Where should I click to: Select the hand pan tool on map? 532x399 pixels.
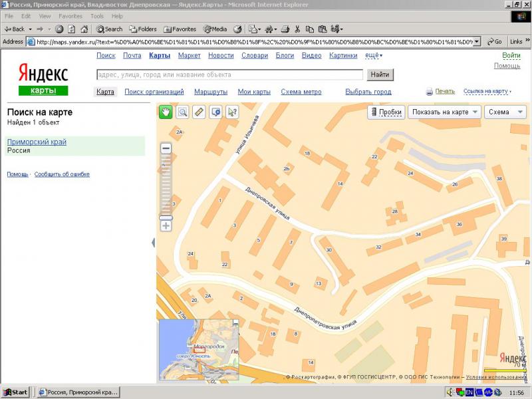click(166, 112)
